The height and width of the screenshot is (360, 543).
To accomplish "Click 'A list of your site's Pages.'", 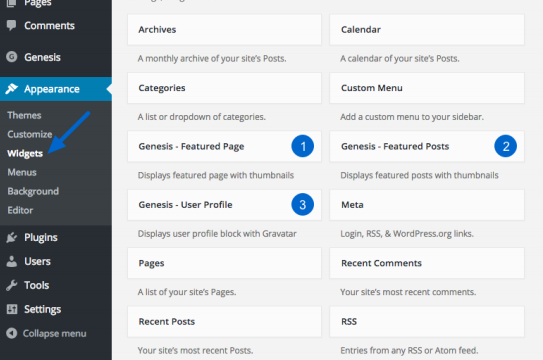I will pyautogui.click(x=187, y=292).
